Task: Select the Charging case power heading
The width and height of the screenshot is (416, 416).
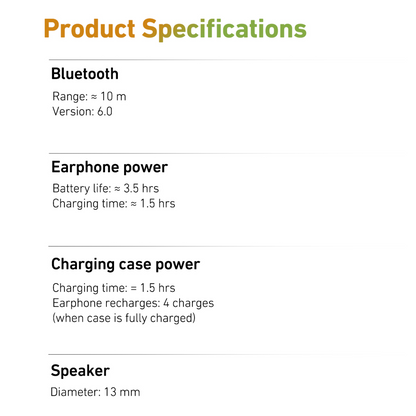Action: click(x=126, y=265)
